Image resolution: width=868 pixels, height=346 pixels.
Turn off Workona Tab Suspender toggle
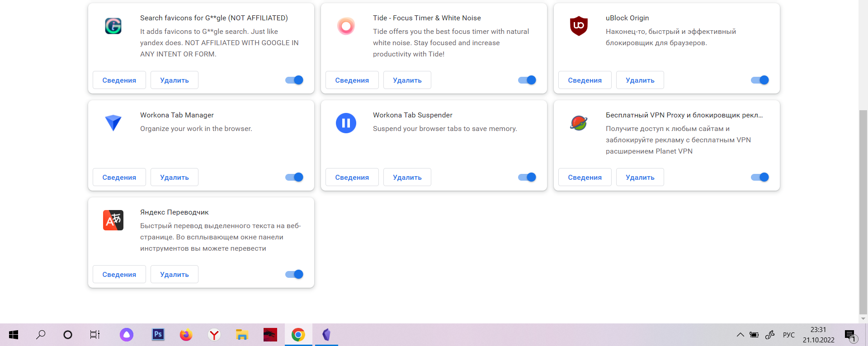pyautogui.click(x=527, y=177)
